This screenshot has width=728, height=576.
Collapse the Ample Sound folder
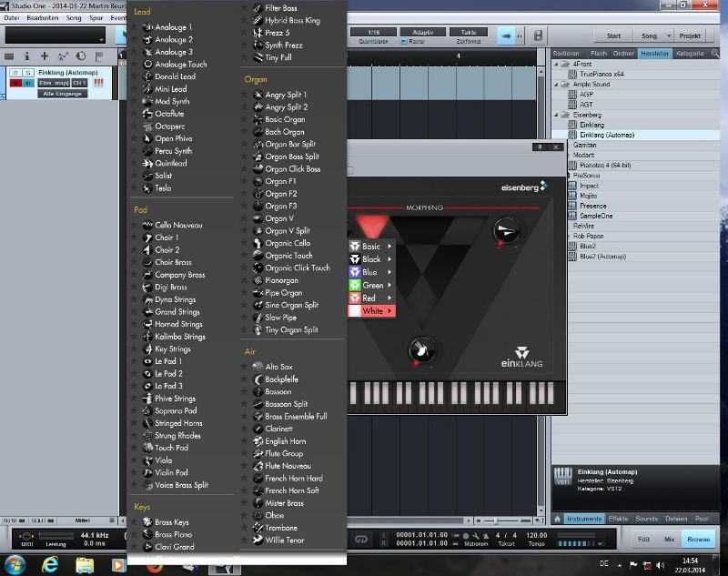[556, 85]
